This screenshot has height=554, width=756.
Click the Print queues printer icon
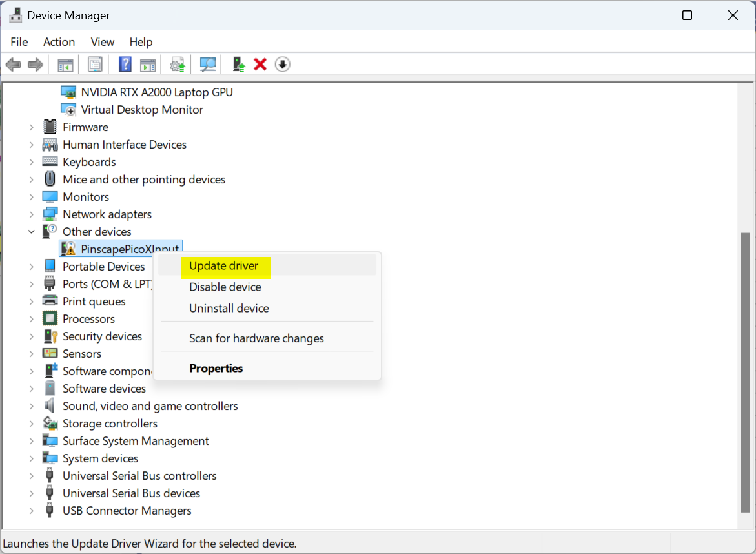coord(50,302)
